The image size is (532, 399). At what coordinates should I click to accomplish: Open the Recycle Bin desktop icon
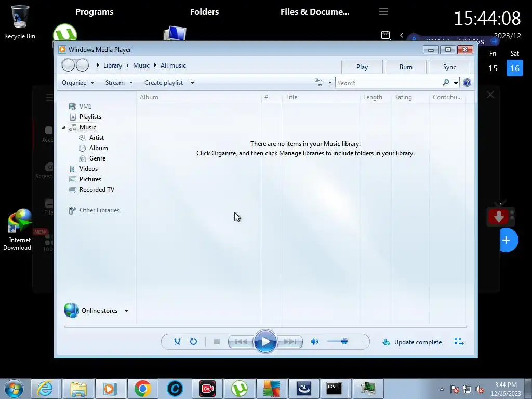tap(20, 22)
